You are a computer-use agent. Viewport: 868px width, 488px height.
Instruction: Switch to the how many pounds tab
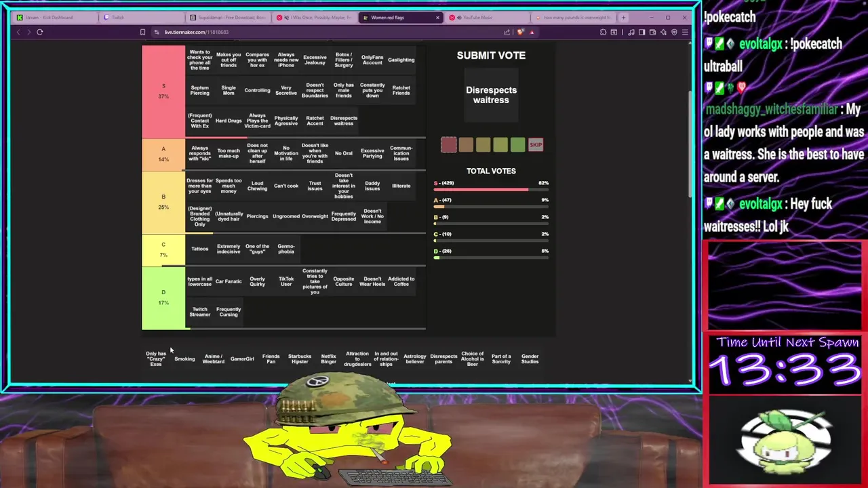coord(573,18)
